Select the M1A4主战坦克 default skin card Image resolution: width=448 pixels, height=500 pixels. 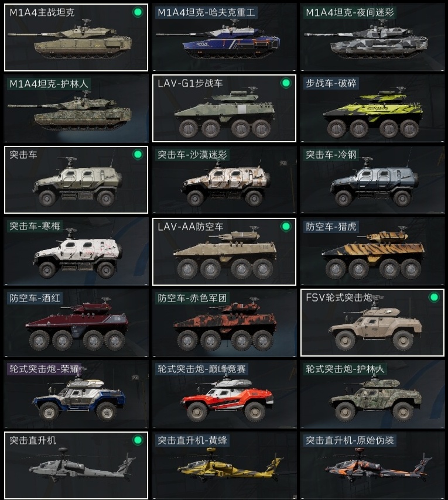pos(76,37)
